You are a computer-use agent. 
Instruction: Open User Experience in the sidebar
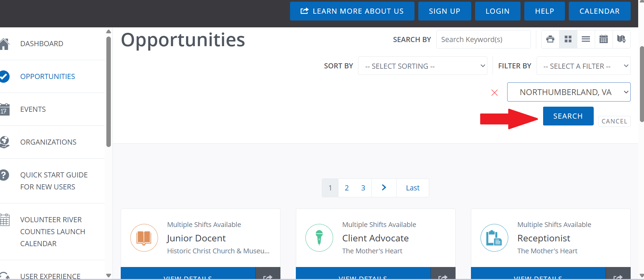tap(50, 276)
